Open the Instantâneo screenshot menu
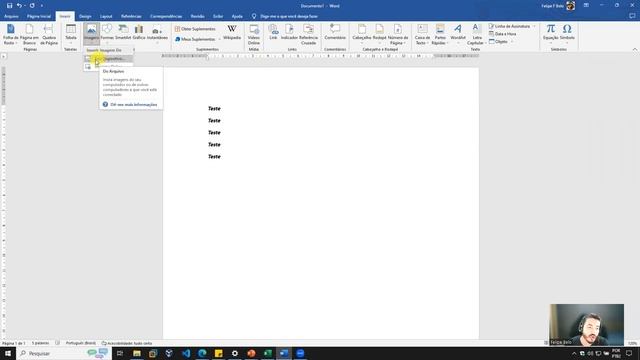Image resolution: width=640 pixels, height=360 pixels. pyautogui.click(x=157, y=33)
